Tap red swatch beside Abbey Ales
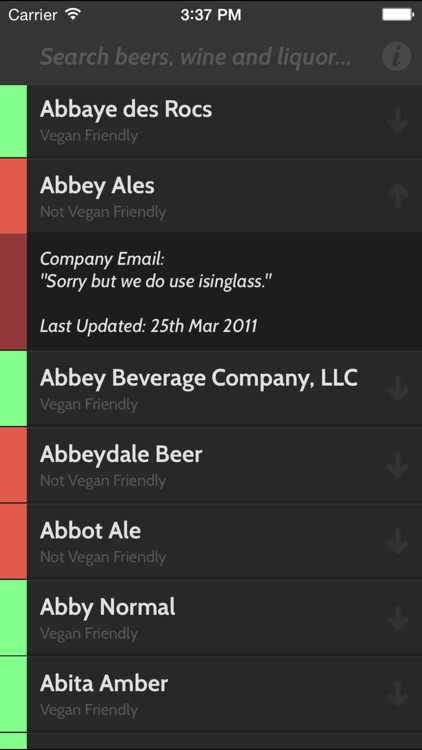The image size is (422, 750). [13, 196]
